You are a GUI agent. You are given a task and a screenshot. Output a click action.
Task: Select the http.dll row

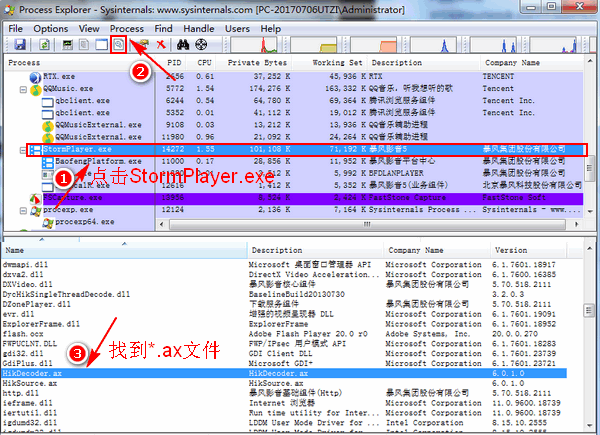click(x=284, y=393)
